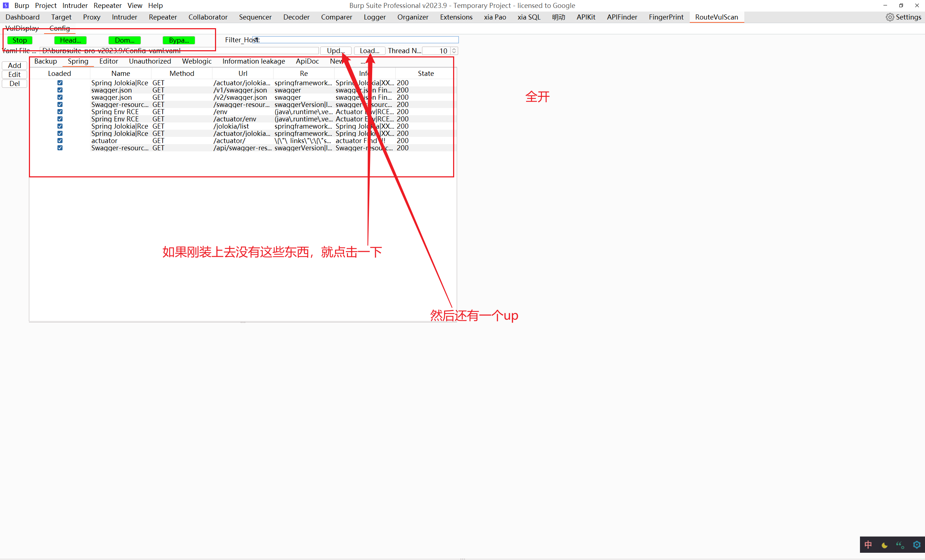925x560 pixels.
Task: Uncheck the actuator rule checkbox
Action: pyautogui.click(x=60, y=141)
